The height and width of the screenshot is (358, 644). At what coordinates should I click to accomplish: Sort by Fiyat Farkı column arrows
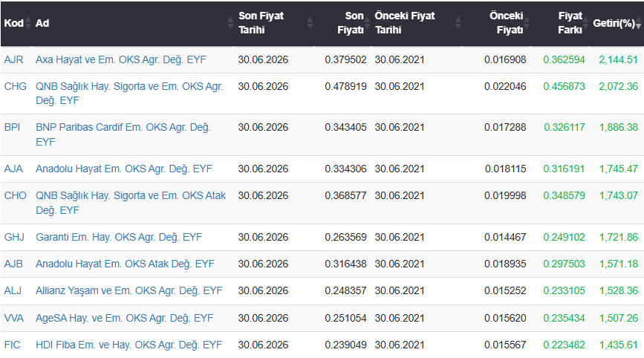(585, 23)
